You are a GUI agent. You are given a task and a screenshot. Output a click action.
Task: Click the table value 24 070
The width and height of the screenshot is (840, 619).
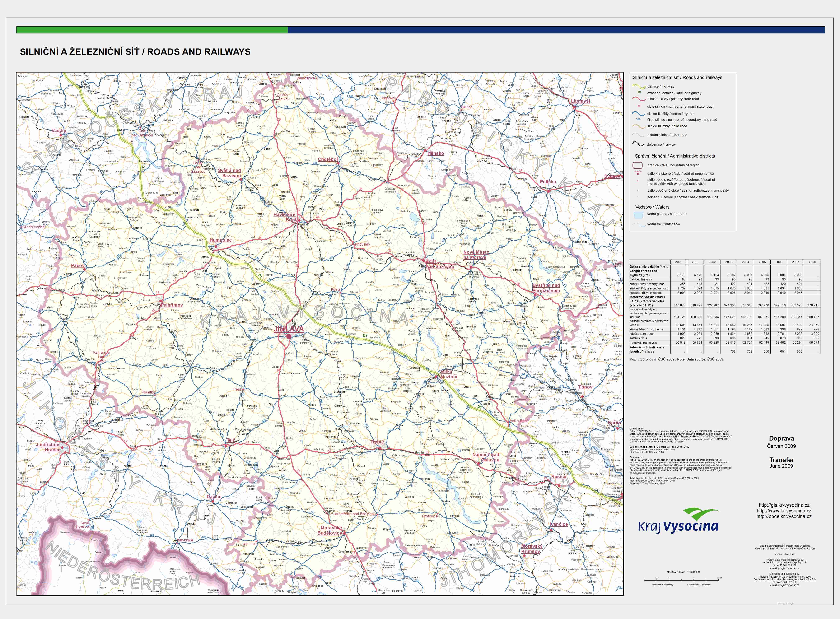(x=814, y=325)
